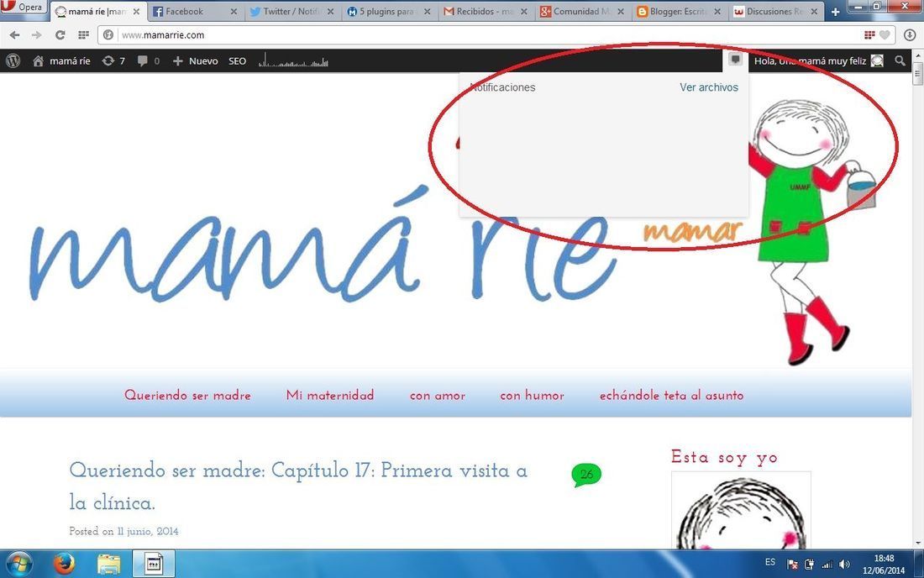The image size is (924, 578).
Task: Close the mamá ríe tab
Action: pos(136,12)
